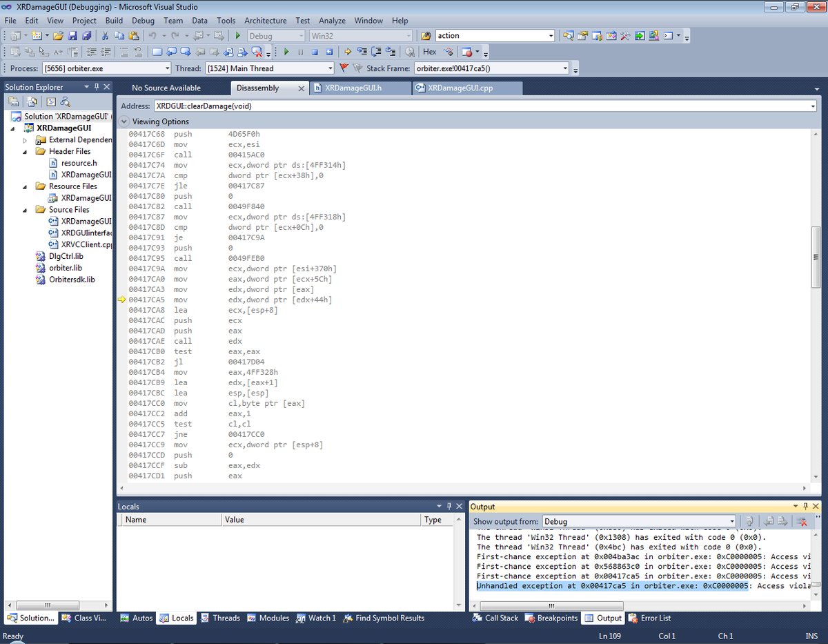Step Into the next instruction
This screenshot has height=644, width=828.
(362, 52)
